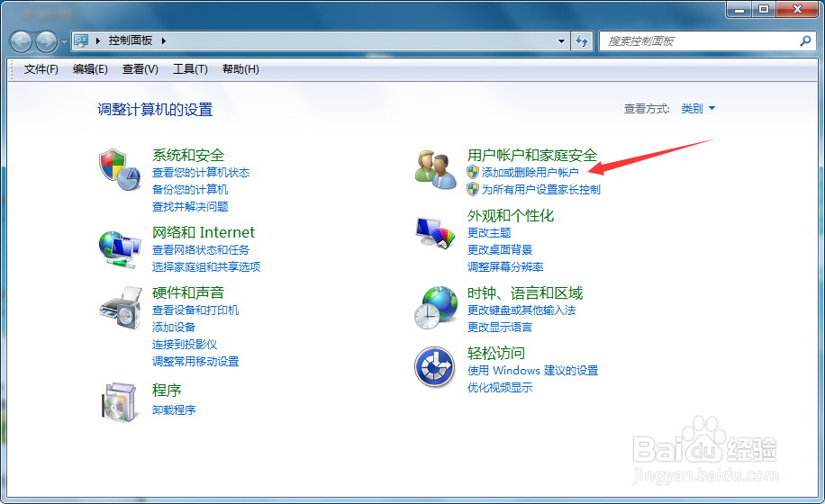Click 卸载程序 link
This screenshot has height=504, width=825.
coord(174,409)
